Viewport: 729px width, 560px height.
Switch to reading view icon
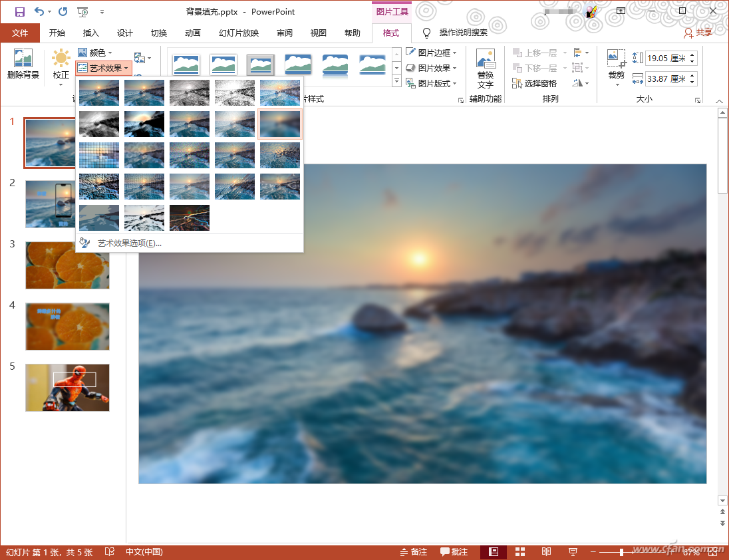(546, 551)
